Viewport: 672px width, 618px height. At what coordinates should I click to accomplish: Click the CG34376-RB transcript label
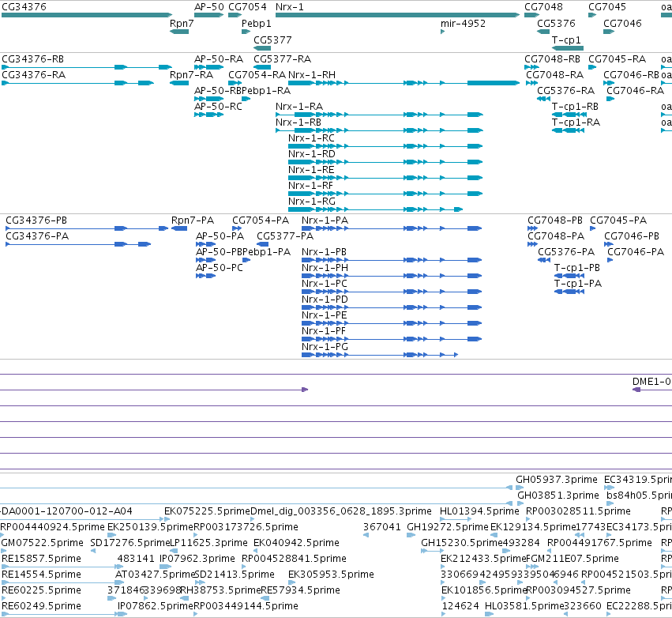pyautogui.click(x=32, y=58)
